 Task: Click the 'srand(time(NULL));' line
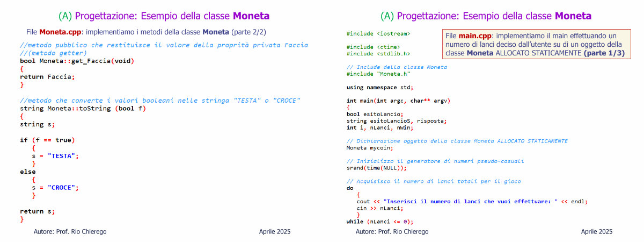[x=377, y=168]
